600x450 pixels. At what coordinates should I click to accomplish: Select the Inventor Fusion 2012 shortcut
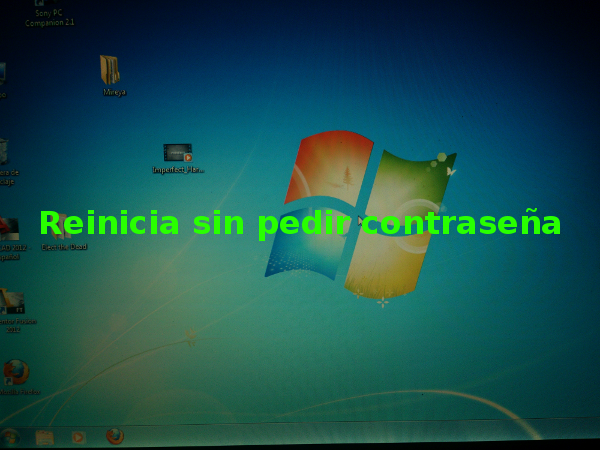[12, 301]
